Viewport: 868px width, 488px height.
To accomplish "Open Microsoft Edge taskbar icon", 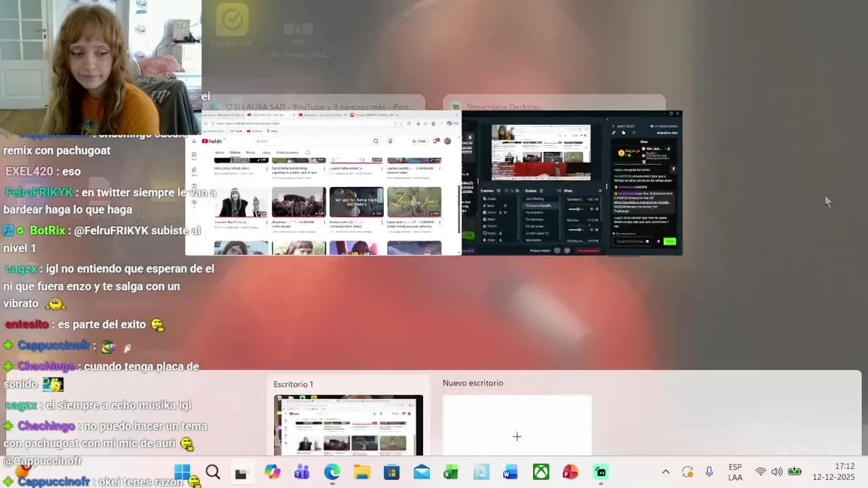I will click(332, 472).
